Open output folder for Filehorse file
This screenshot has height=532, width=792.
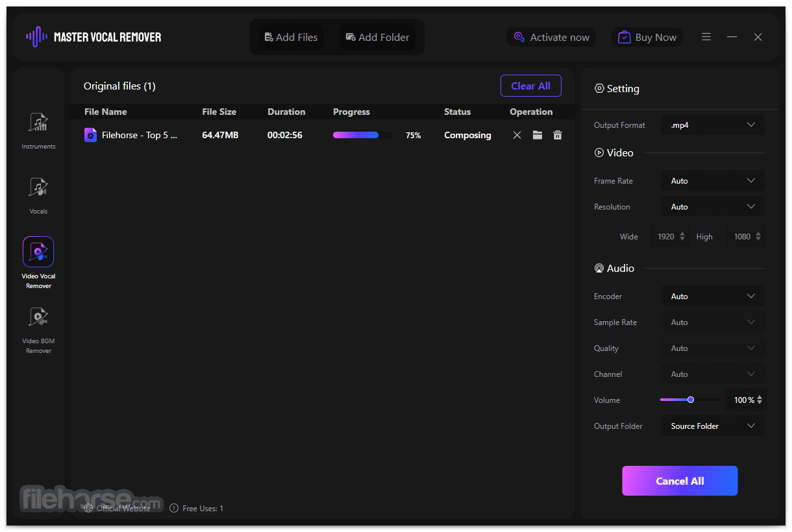pyautogui.click(x=537, y=135)
